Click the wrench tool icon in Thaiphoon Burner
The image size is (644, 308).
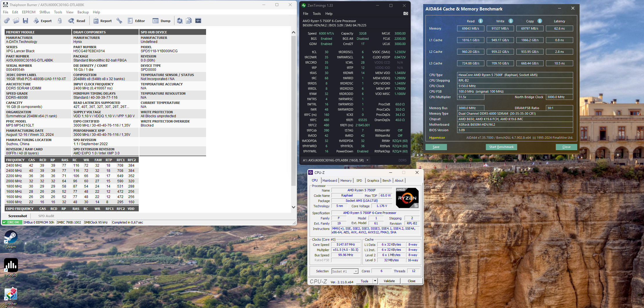coord(119,21)
